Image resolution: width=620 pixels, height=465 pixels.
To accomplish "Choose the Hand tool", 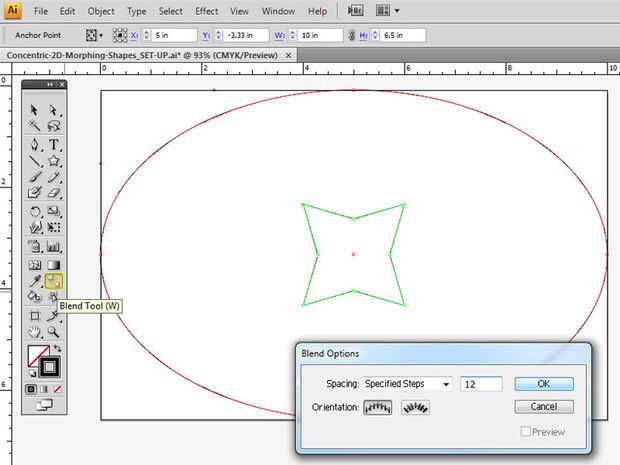I will (x=35, y=332).
